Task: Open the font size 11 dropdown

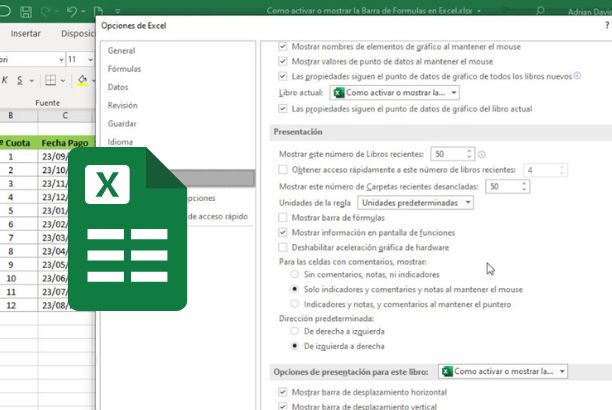Action: click(90, 60)
